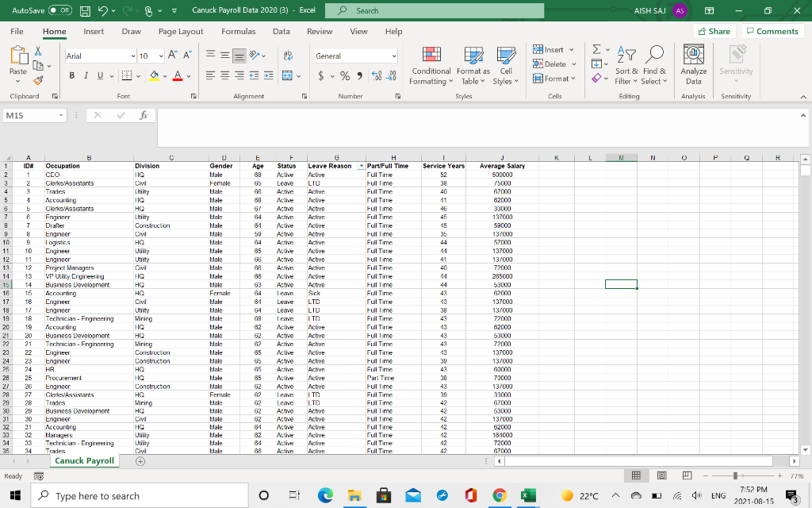
Task: Open the Leave Reason filter dropdown
Action: 361,166
